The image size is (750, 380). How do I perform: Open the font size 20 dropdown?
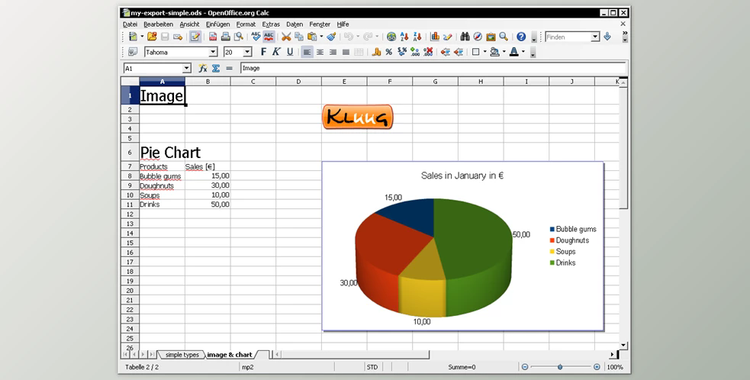[x=247, y=52]
